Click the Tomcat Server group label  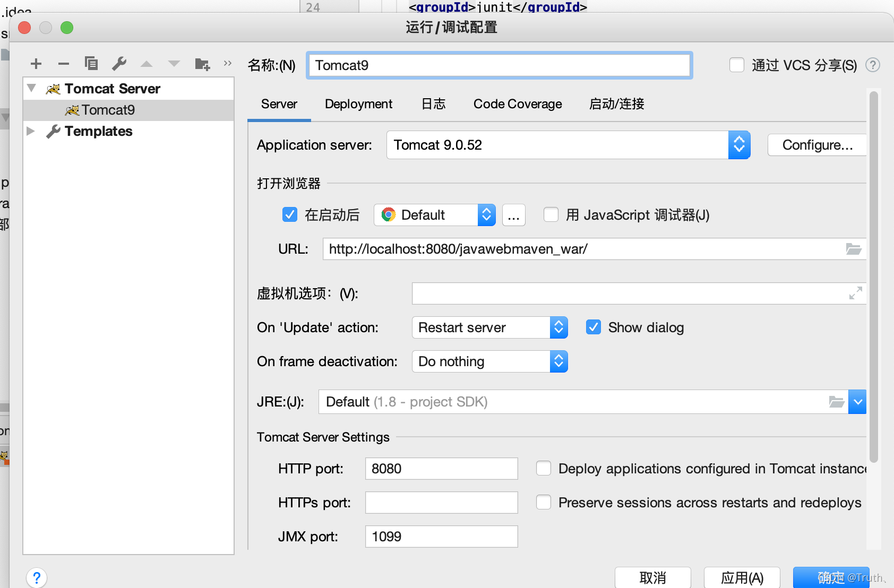coord(113,89)
